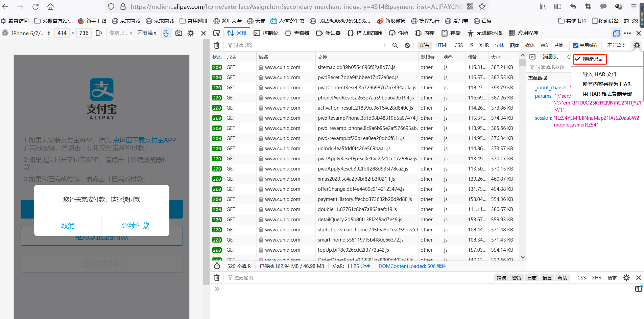Reload the current page

point(35,6)
